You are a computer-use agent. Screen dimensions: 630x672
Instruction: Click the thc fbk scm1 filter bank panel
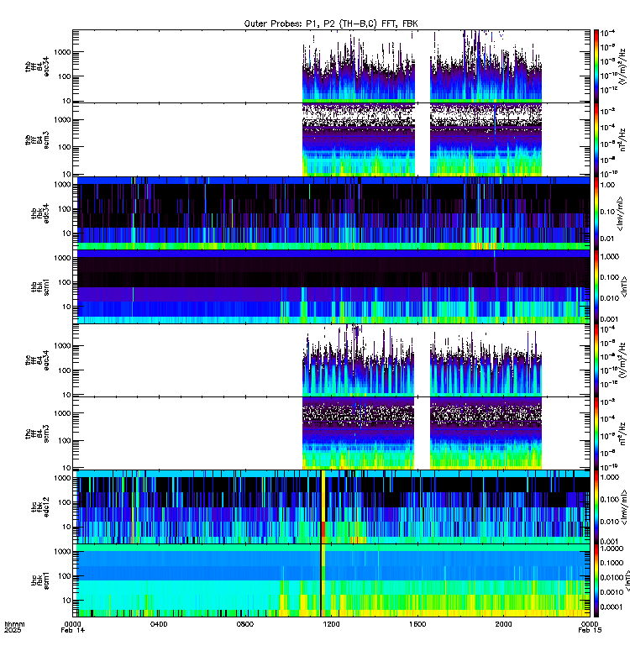331,580
